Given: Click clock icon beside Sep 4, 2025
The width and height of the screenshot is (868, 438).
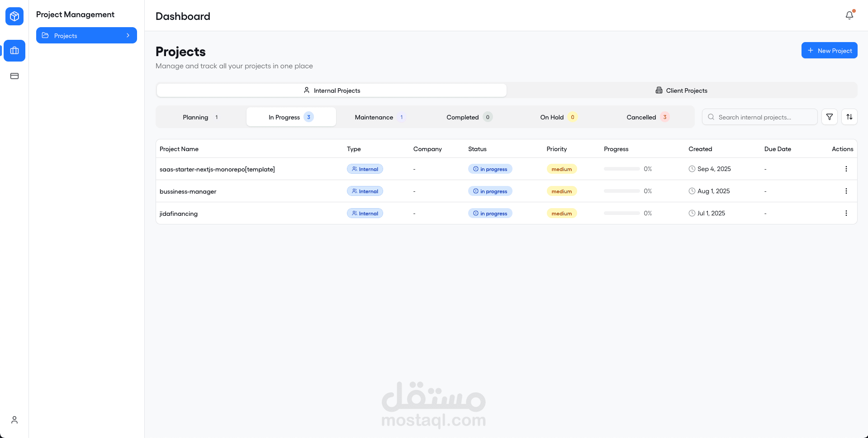Looking at the screenshot, I should [692, 169].
